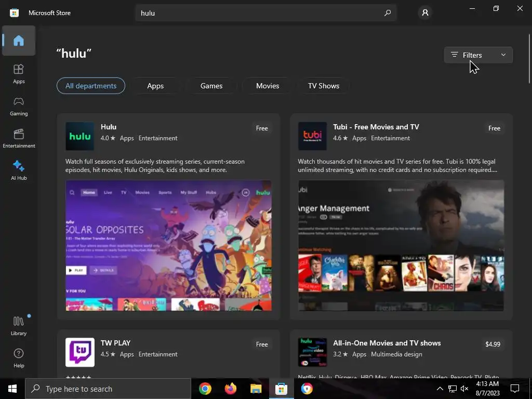532x399 pixels.
Task: Click the Free button on Tubi card
Action: [494, 128]
